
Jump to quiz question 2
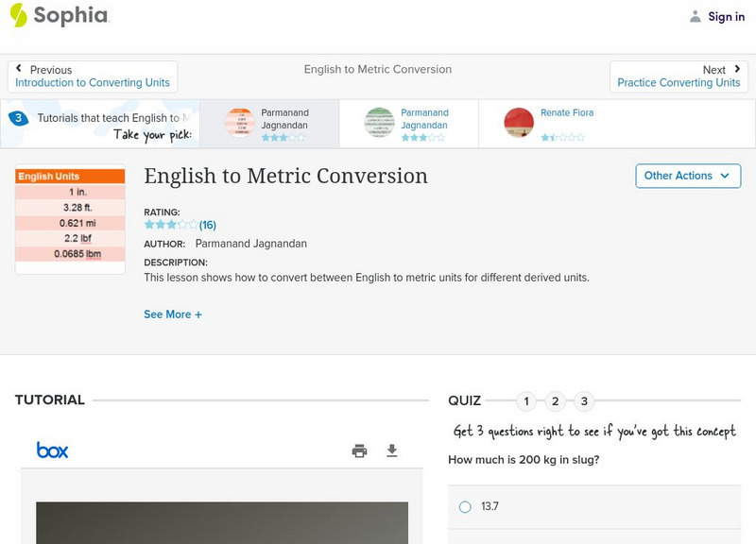(x=556, y=401)
